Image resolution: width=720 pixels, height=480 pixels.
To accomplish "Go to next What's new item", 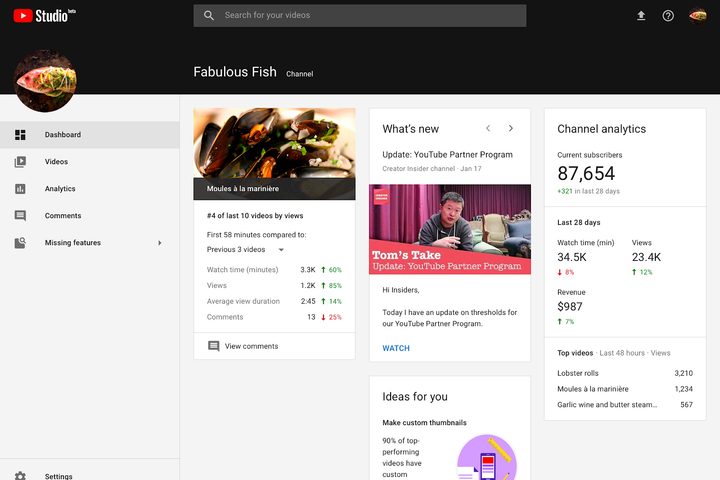I will pyautogui.click(x=511, y=128).
